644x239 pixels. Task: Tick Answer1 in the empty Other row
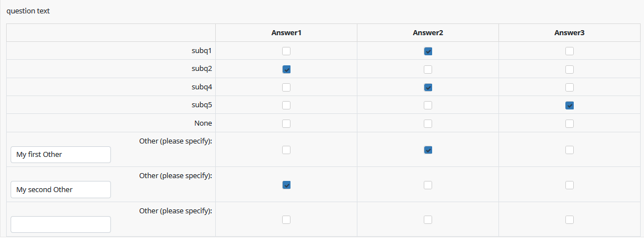286,219
